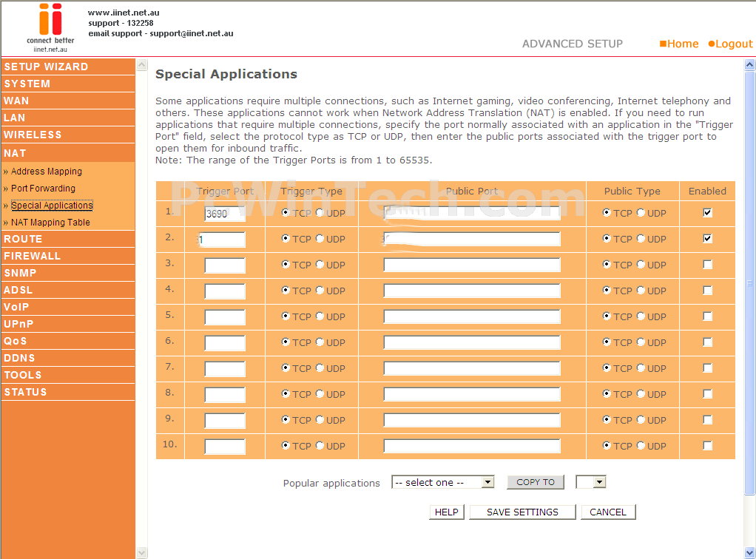The height and width of the screenshot is (559, 756).
Task: Click Trigger Port field in row 1
Action: pos(225,214)
